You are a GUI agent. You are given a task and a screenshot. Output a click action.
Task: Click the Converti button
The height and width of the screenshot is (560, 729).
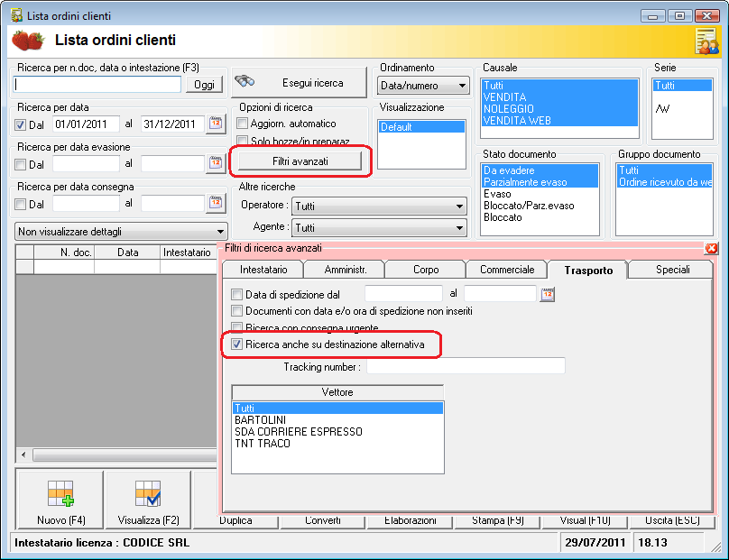coord(323,521)
